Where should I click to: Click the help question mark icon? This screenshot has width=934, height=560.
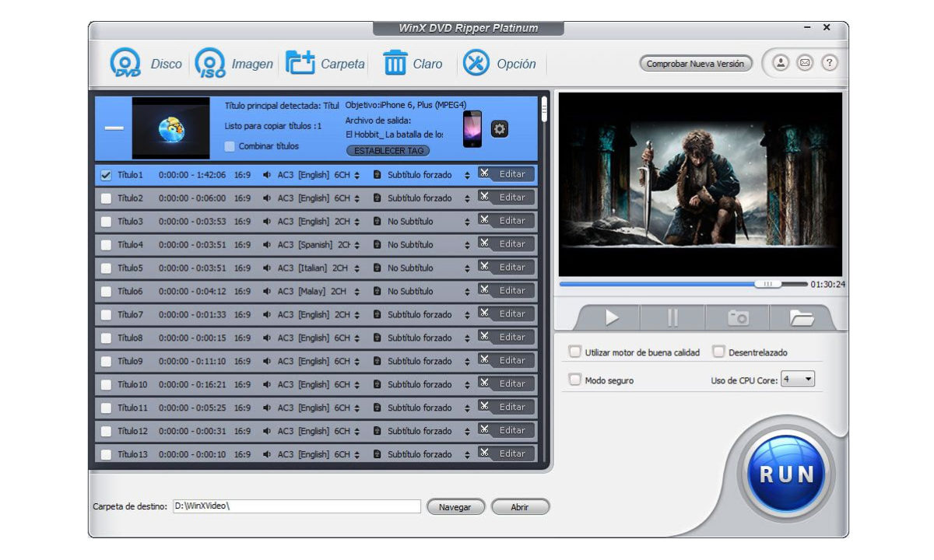click(x=830, y=63)
